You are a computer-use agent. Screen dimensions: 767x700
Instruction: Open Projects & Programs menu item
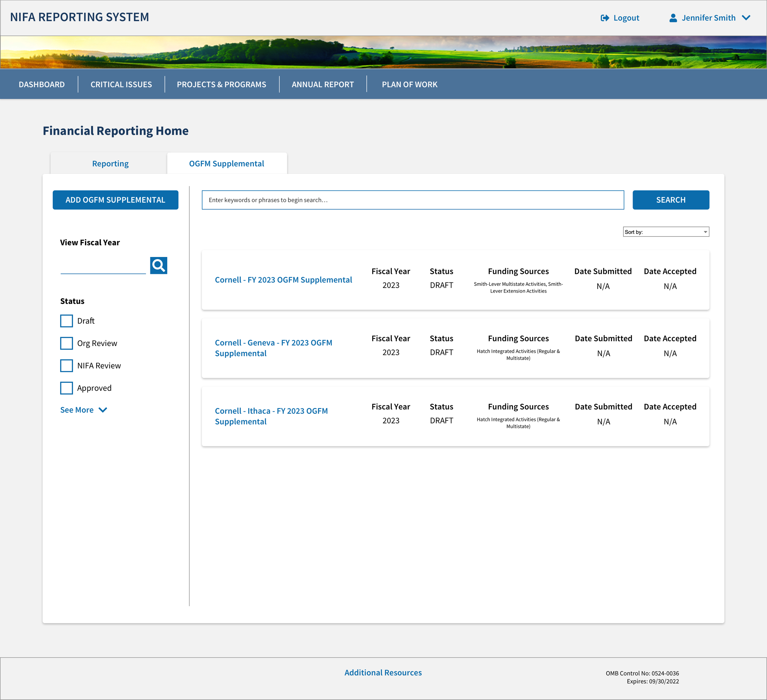pyautogui.click(x=221, y=84)
